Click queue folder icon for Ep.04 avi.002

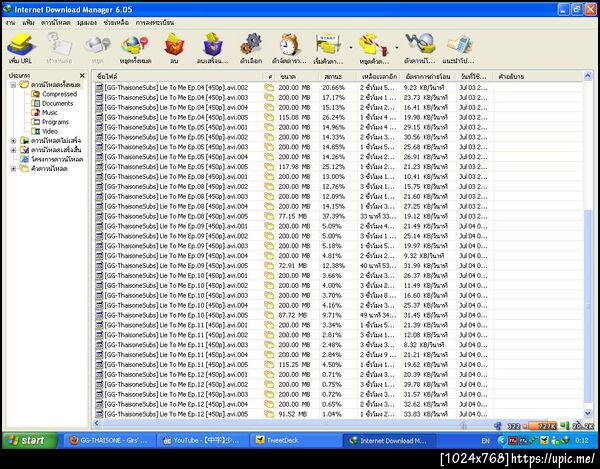(x=269, y=88)
